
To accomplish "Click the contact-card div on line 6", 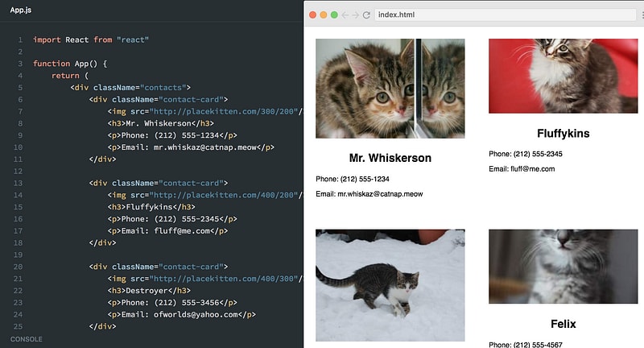I will [158, 99].
